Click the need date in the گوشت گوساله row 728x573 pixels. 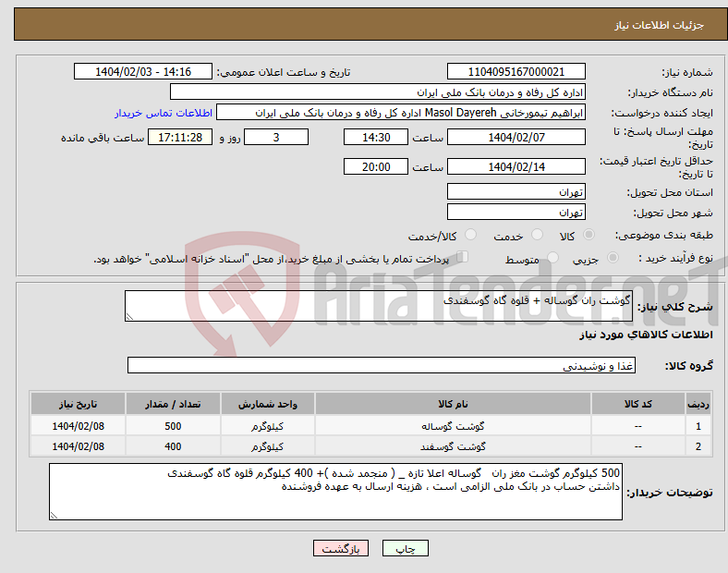[78, 426]
